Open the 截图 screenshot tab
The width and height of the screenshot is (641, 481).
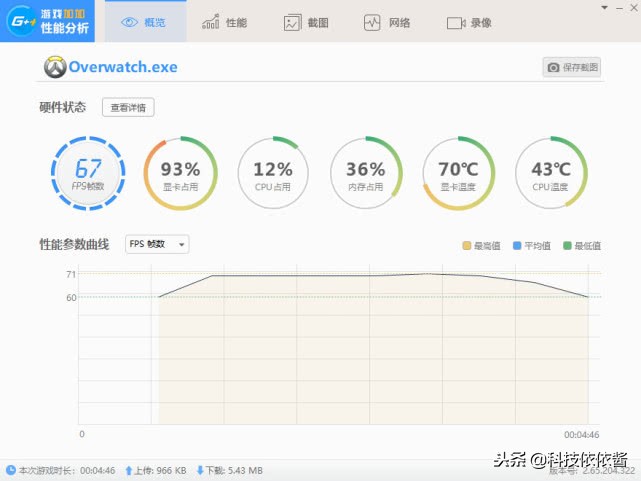tap(306, 22)
